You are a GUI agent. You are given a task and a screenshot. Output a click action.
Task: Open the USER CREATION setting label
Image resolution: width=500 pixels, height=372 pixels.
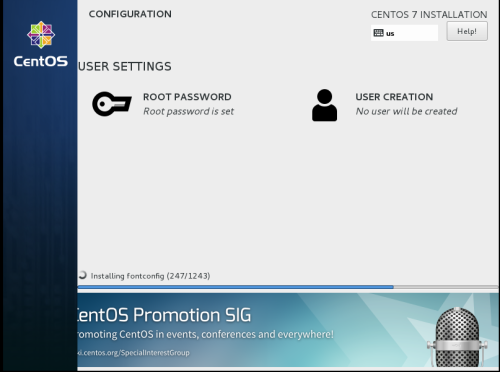[x=394, y=97]
